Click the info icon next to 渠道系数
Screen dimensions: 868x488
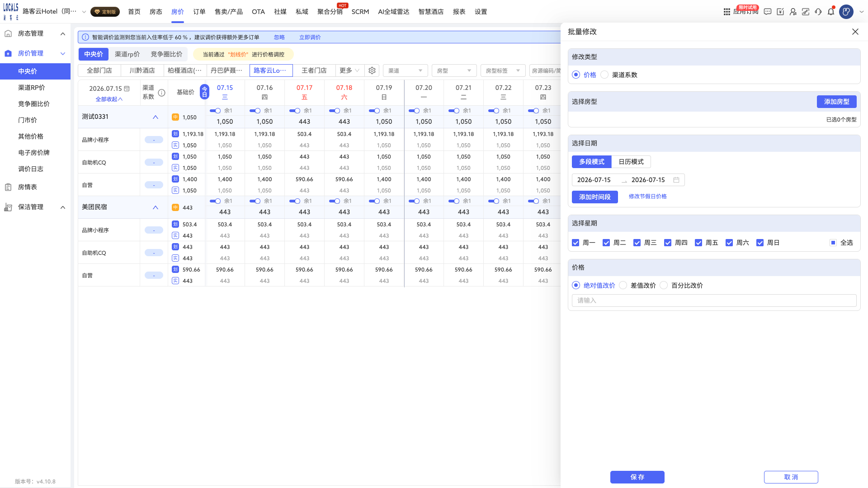click(161, 93)
